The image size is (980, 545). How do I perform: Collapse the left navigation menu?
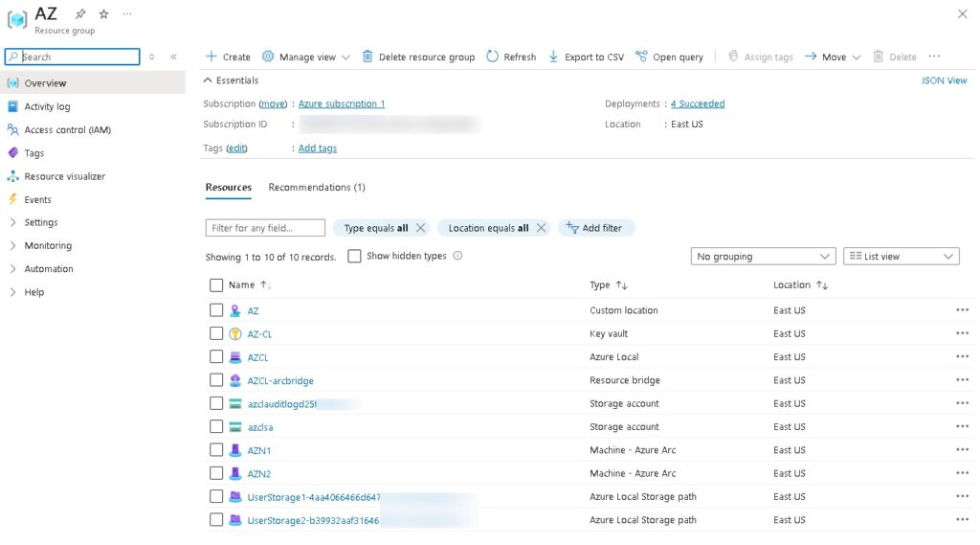(x=174, y=57)
